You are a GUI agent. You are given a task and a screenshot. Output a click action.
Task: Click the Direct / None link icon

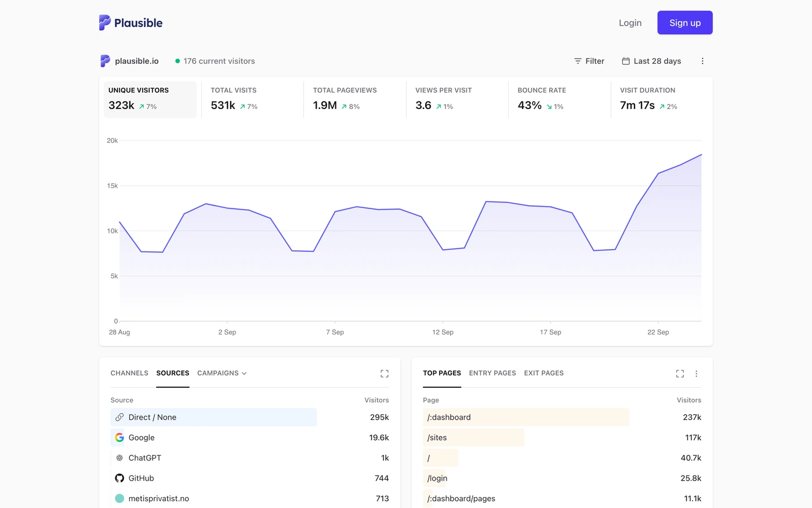click(x=119, y=417)
